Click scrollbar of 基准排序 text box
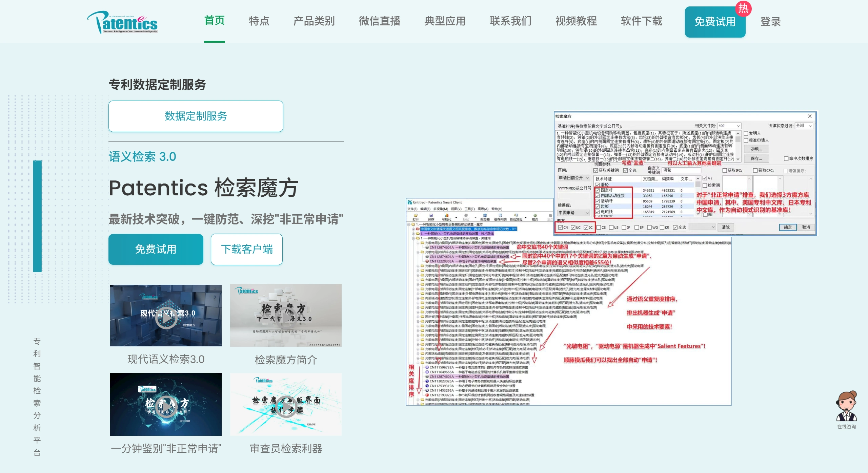This screenshot has width=868, height=473. (x=738, y=146)
